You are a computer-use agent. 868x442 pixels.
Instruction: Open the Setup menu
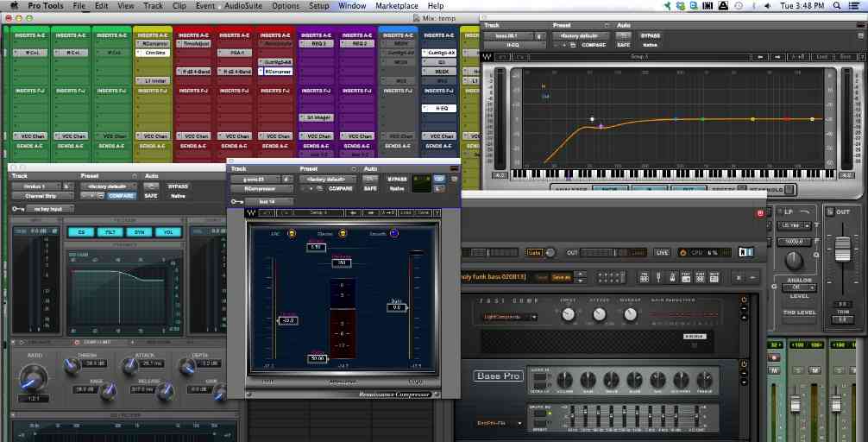point(319,5)
